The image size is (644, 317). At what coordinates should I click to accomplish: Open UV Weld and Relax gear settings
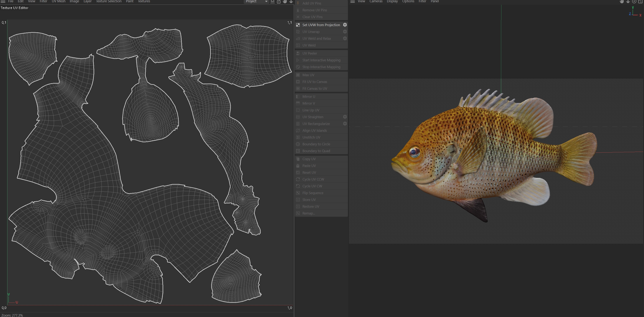345,38
